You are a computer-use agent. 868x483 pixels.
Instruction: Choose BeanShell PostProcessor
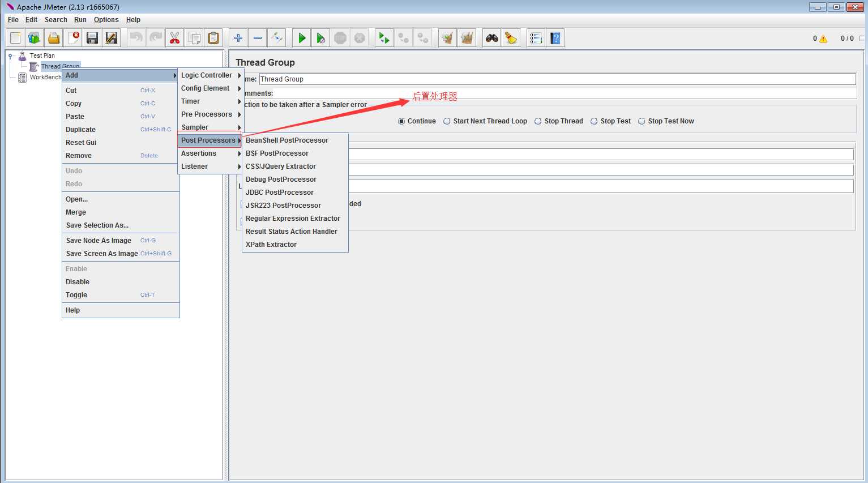(295, 140)
